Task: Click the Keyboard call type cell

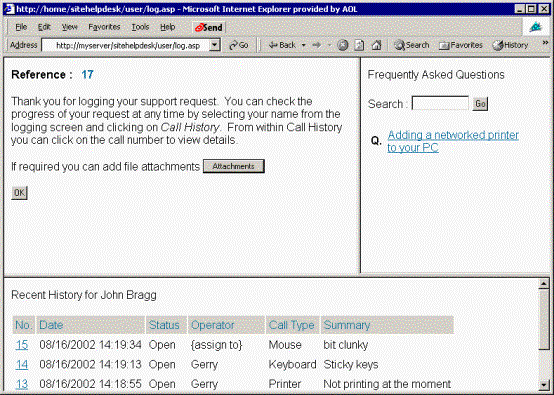Action: click(x=292, y=364)
